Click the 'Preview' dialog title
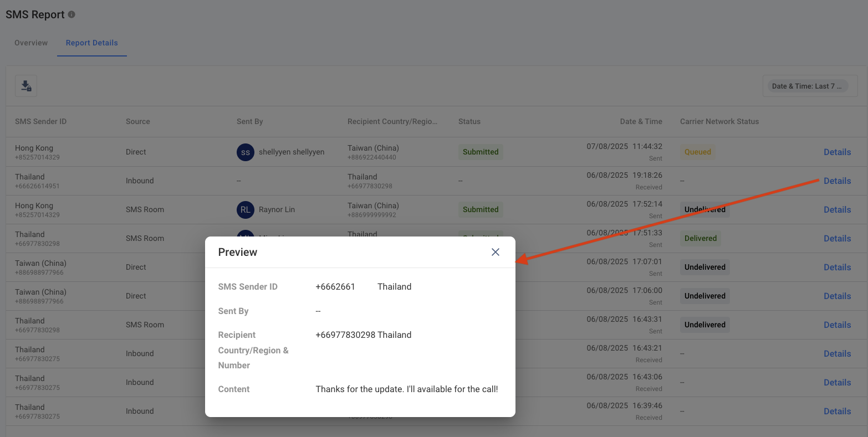868x437 pixels. tap(238, 252)
